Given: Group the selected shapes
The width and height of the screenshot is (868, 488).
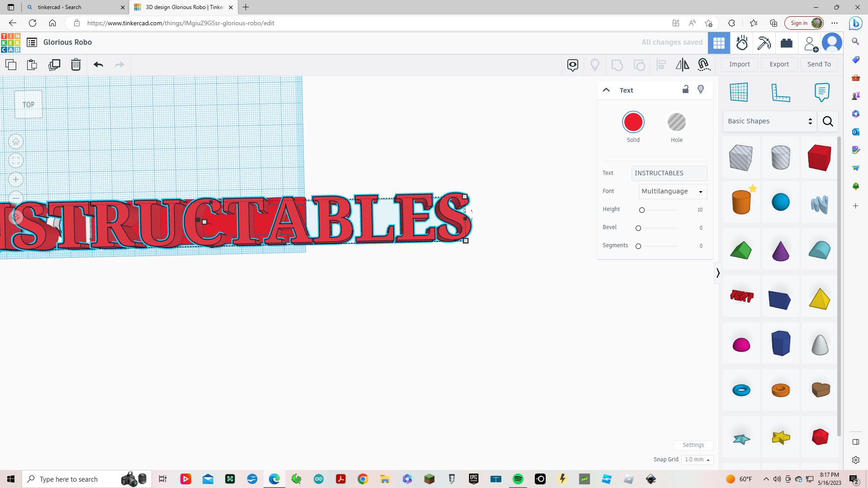Looking at the screenshot, I should point(618,65).
